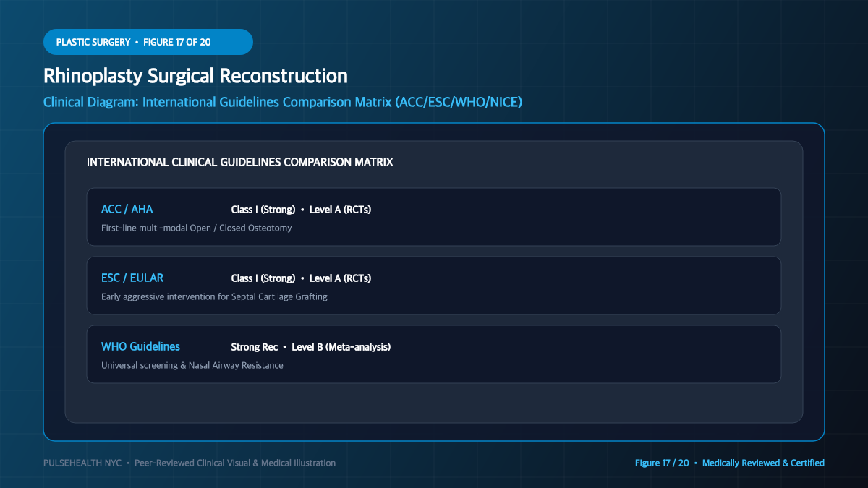Click the "Septal Cartilage Grafting" description line
This screenshot has width=868, height=488.
pyautogui.click(x=214, y=296)
